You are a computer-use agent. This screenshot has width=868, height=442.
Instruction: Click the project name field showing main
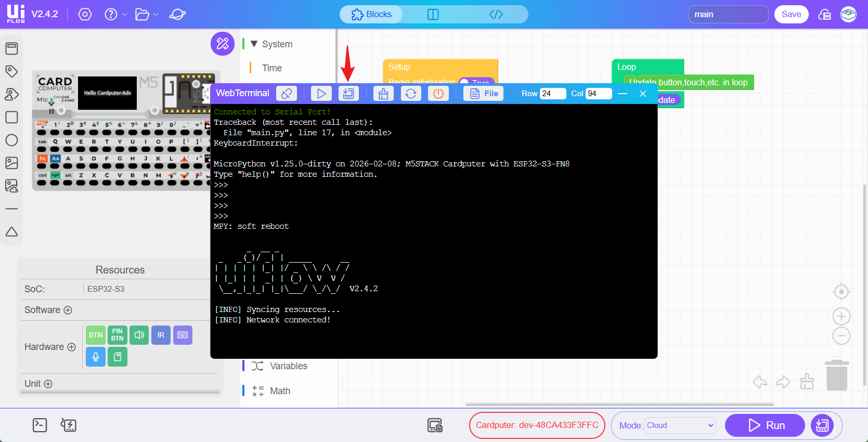pyautogui.click(x=728, y=15)
